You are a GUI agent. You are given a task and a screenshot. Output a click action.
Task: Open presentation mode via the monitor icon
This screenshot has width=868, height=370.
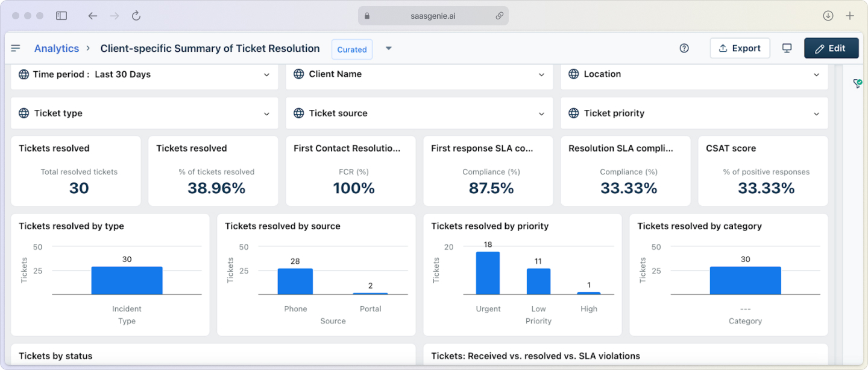click(787, 48)
